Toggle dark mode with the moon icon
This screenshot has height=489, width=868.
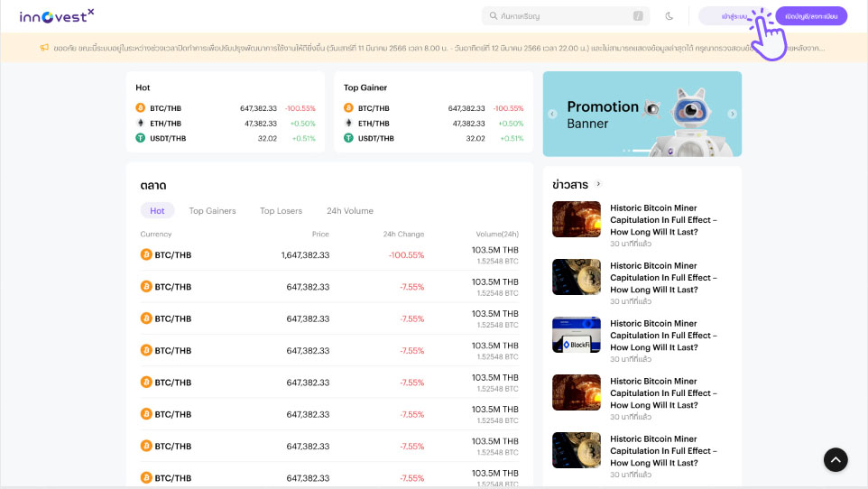click(x=669, y=16)
